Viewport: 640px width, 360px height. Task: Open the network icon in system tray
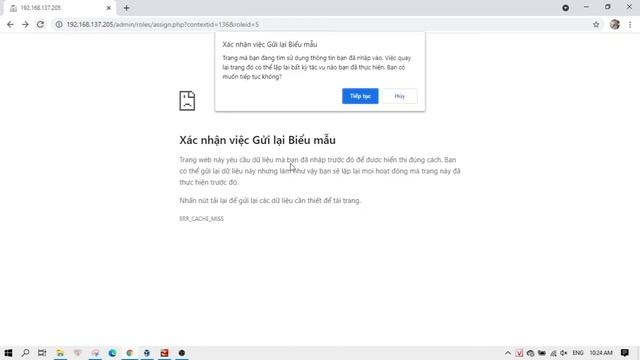click(x=553, y=353)
